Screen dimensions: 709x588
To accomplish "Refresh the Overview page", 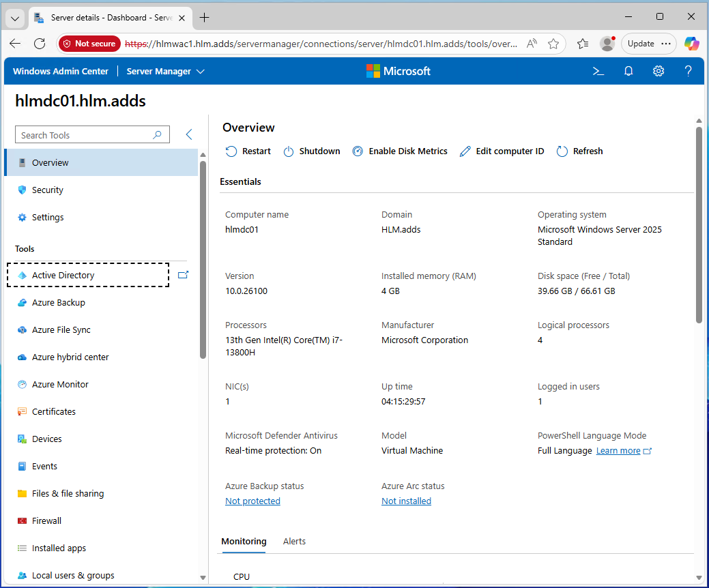I will [580, 151].
